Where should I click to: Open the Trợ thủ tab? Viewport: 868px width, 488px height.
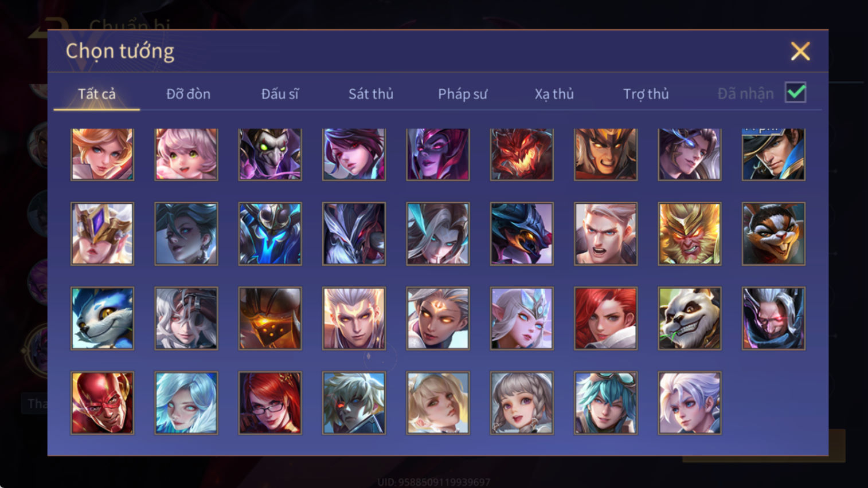coord(646,94)
